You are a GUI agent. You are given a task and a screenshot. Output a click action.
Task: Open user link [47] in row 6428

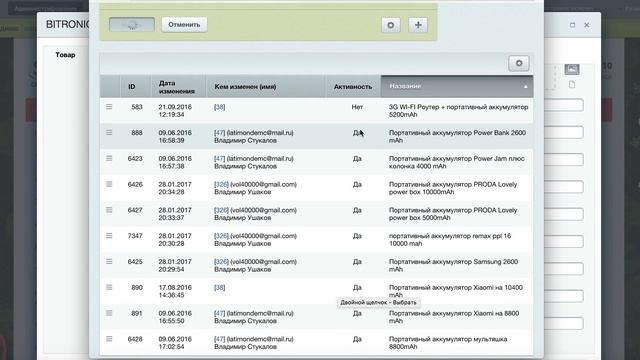220,339
